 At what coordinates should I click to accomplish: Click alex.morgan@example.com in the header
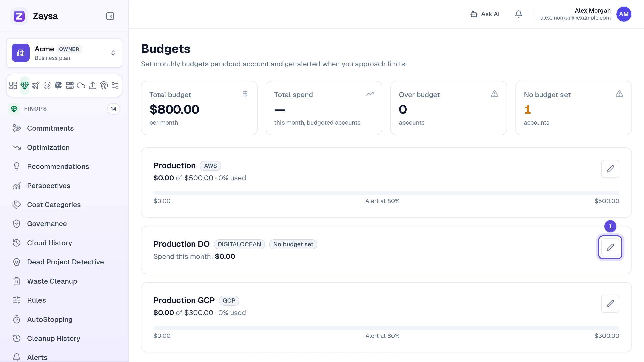click(575, 18)
